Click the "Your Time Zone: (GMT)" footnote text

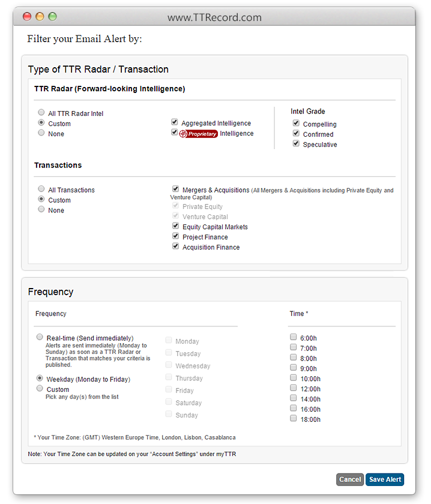[x=135, y=437]
